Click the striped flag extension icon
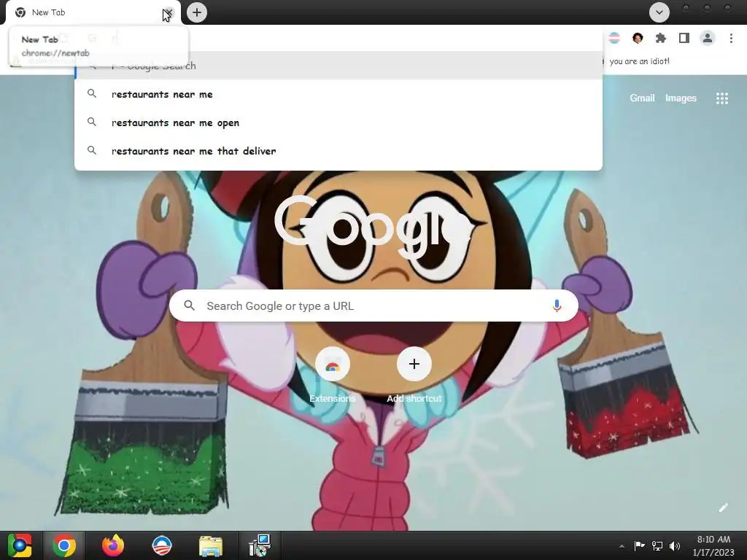747x560 pixels. (x=614, y=38)
